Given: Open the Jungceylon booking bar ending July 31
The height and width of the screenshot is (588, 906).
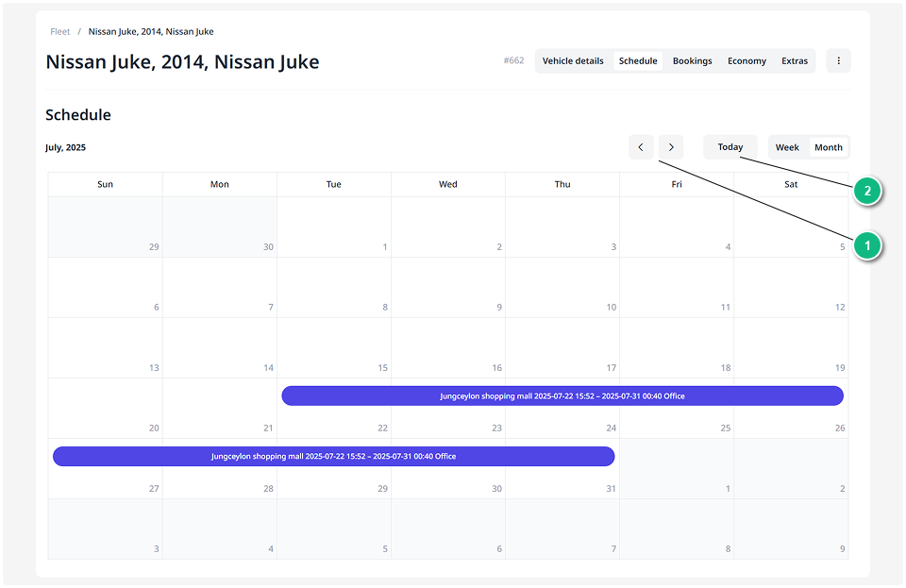Looking at the screenshot, I should (x=333, y=457).
